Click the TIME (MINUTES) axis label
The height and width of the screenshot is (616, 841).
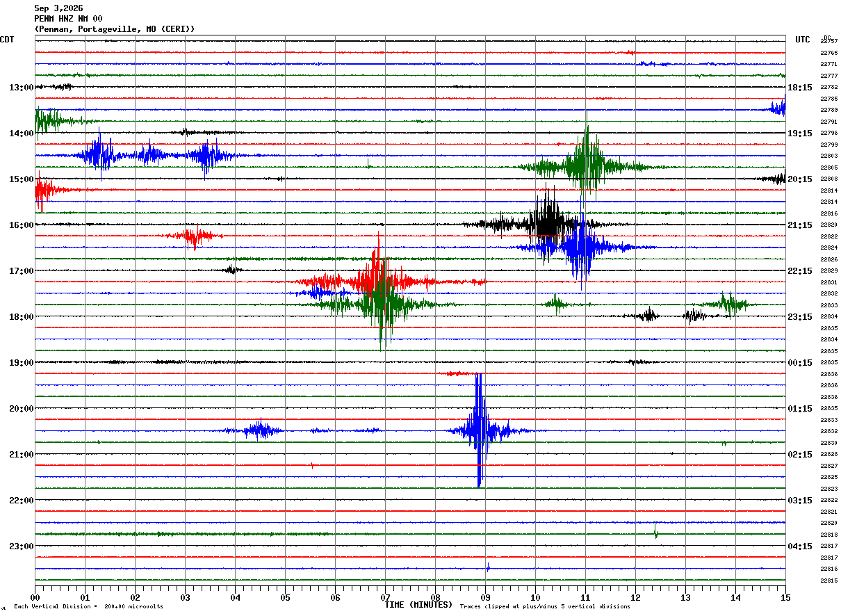point(418,605)
